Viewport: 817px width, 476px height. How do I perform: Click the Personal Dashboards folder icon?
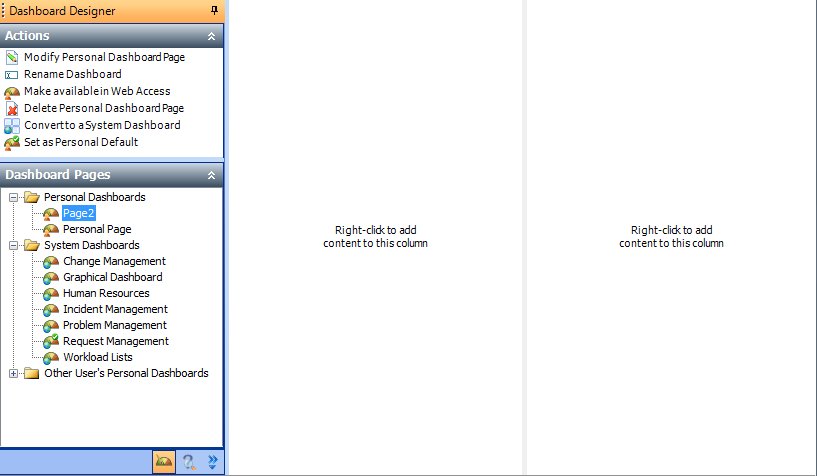pos(32,197)
